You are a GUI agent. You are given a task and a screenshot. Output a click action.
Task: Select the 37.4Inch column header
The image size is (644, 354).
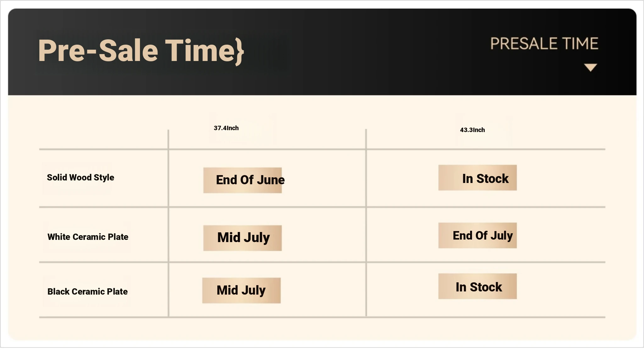(x=226, y=128)
